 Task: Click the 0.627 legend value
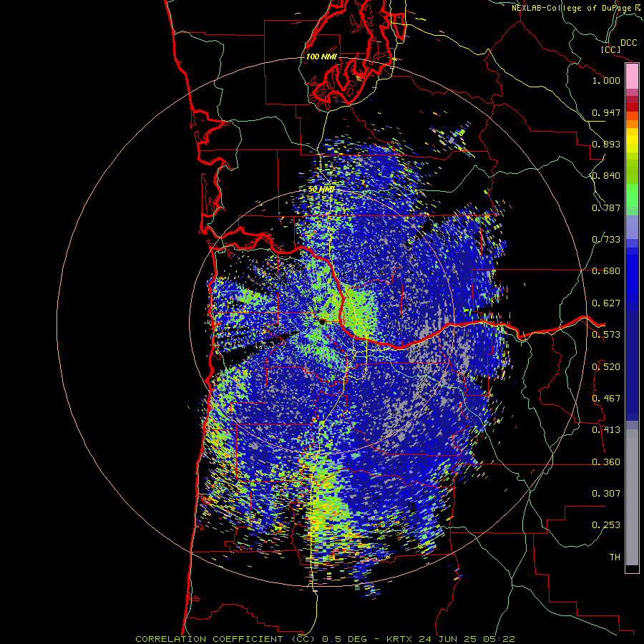coord(606,303)
